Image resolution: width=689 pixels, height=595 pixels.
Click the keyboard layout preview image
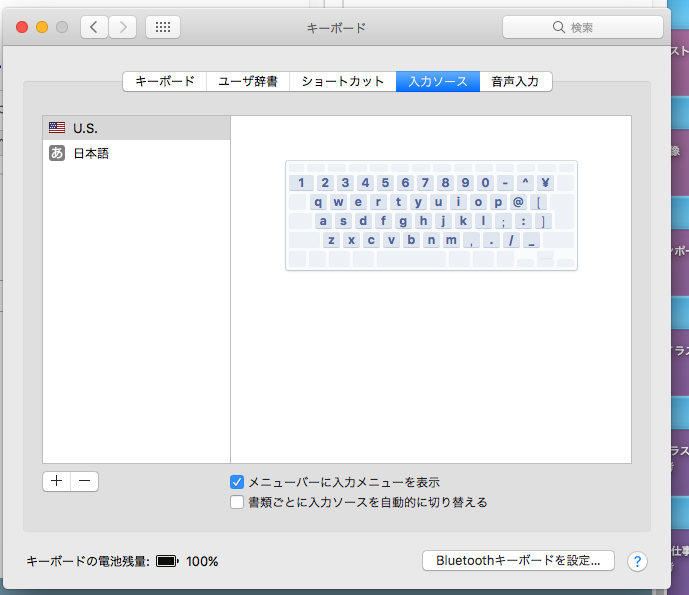(431, 215)
